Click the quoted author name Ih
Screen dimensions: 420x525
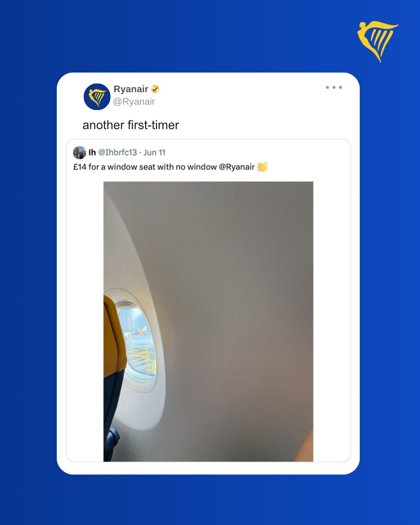coord(92,152)
